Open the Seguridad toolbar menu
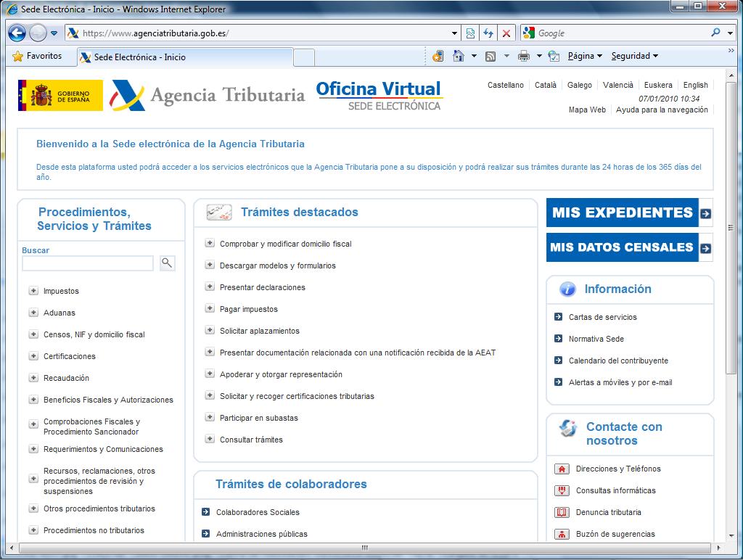This screenshot has width=743, height=560. (634, 56)
